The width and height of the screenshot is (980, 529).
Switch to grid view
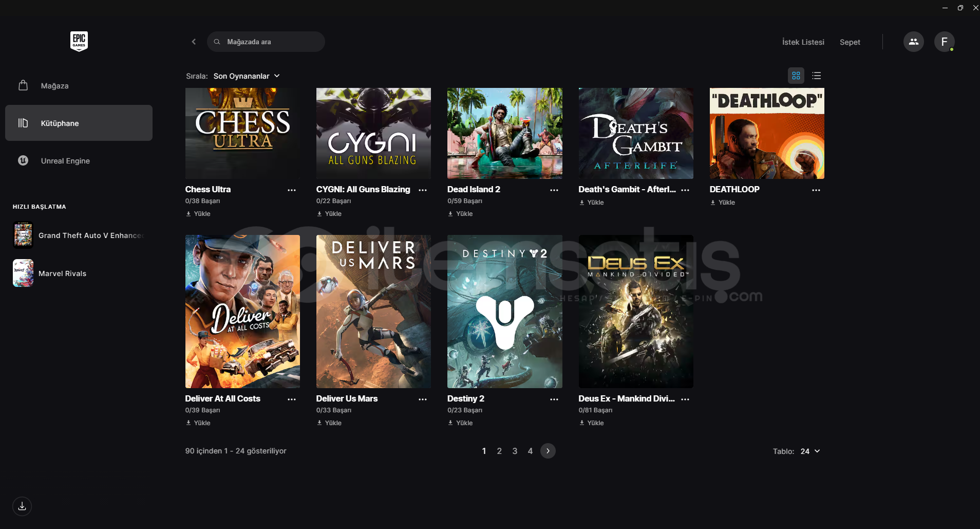click(796, 76)
